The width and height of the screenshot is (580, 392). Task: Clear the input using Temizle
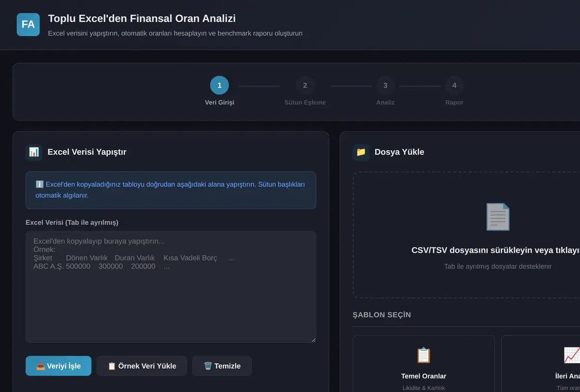pos(222,366)
